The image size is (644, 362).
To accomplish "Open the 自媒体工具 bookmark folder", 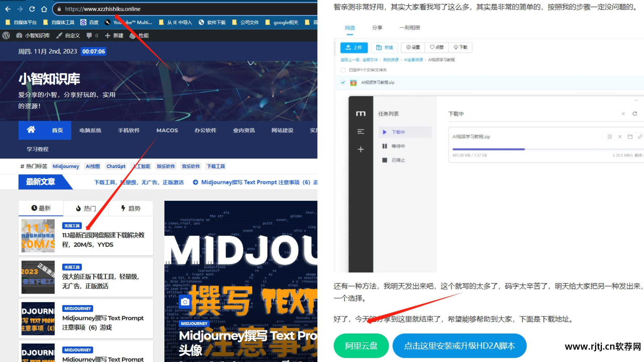I will 59,22.
